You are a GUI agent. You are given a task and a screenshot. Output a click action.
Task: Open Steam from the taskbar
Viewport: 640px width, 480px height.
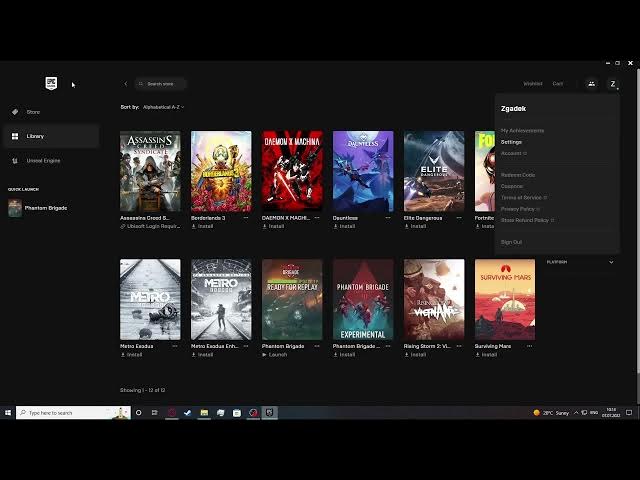pyautogui.click(x=187, y=413)
